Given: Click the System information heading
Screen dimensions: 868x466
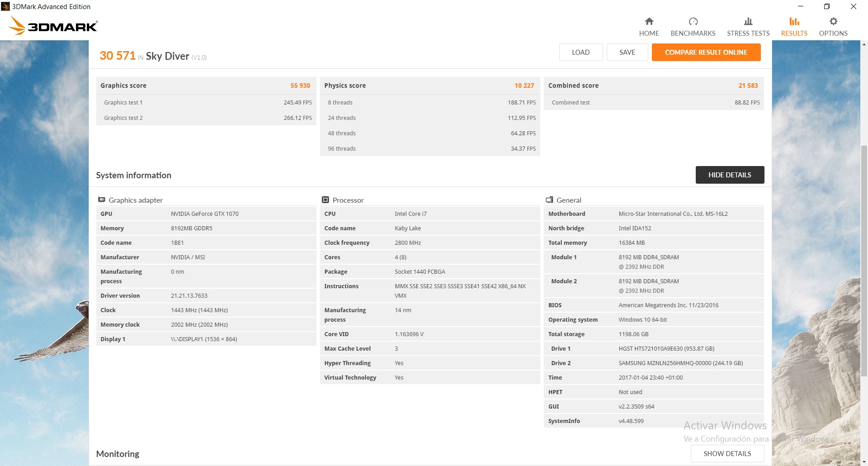Looking at the screenshot, I should click(133, 175).
